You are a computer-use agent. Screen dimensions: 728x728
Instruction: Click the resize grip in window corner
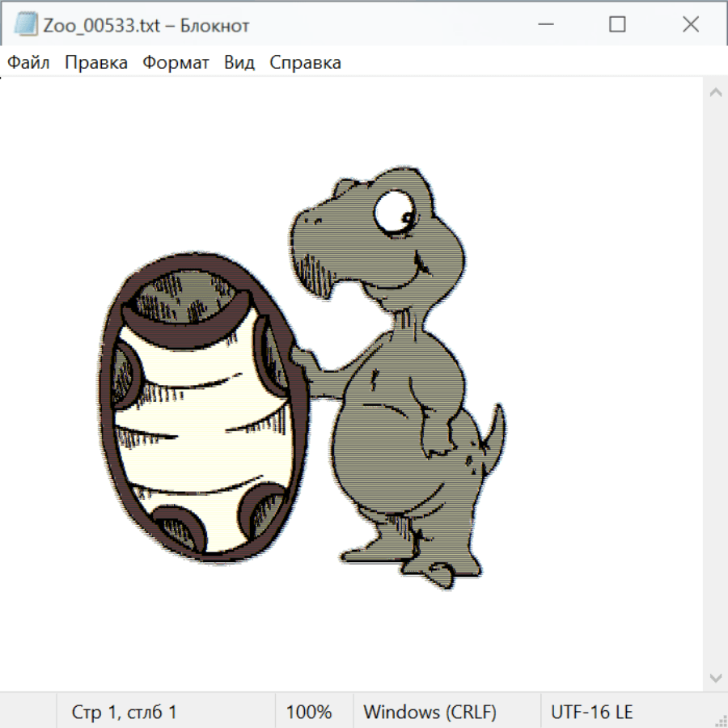(x=720, y=720)
